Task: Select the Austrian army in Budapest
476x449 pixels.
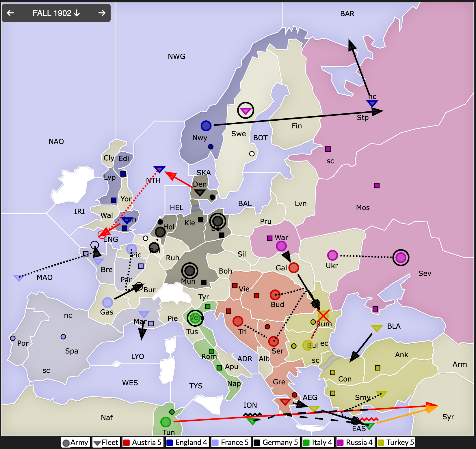Action: [275, 295]
